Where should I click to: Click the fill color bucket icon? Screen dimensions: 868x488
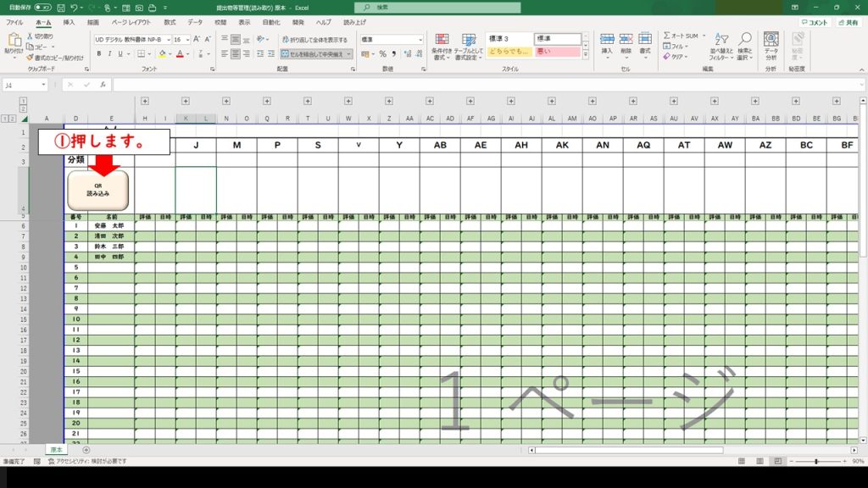(x=160, y=53)
